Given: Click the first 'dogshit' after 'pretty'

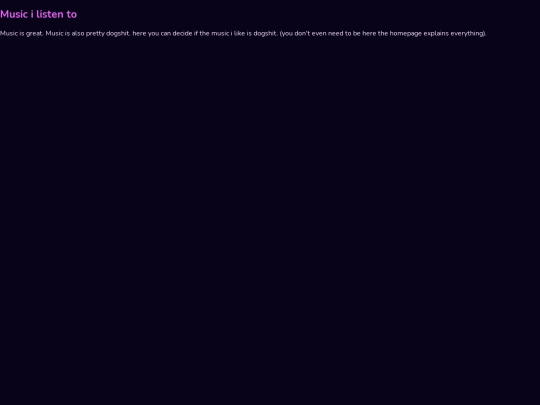Looking at the screenshot, I should (x=118, y=34).
